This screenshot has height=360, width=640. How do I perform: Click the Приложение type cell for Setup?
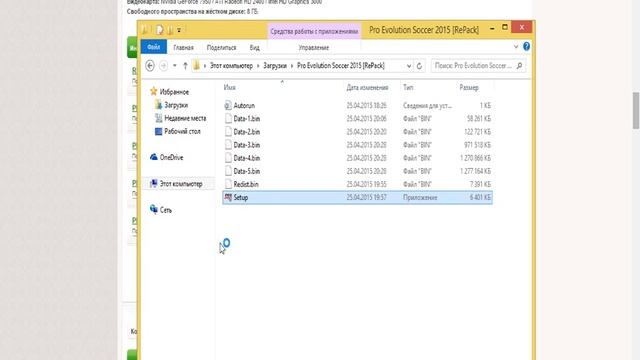pyautogui.click(x=420, y=198)
